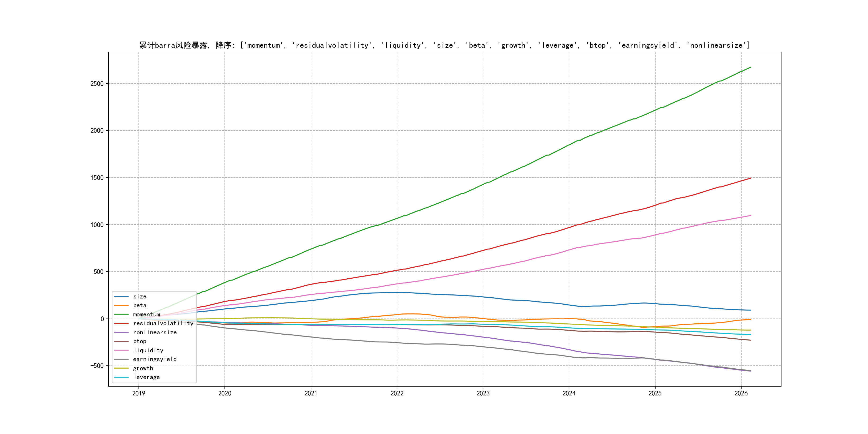Click the 2026 x-axis tick label
Viewport: 868px width, 434px height.
[x=741, y=393]
